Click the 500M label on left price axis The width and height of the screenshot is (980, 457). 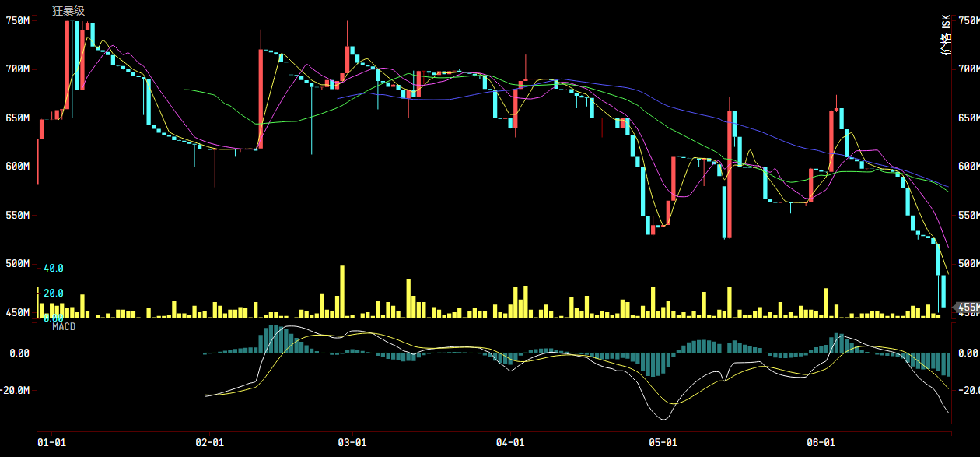(x=17, y=264)
